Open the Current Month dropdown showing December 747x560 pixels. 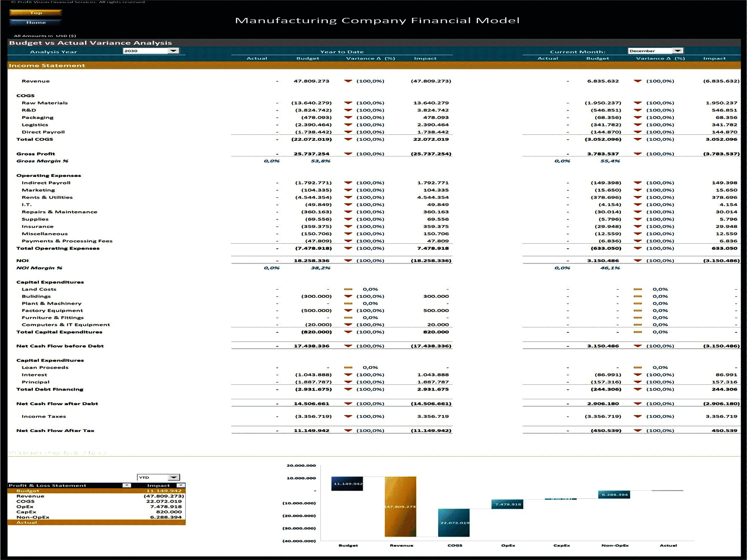[677, 51]
